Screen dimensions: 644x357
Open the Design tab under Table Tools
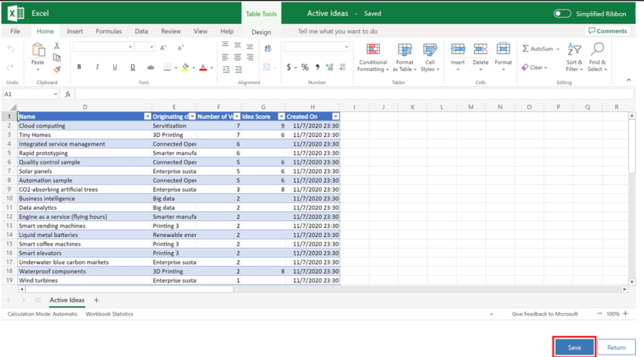click(x=262, y=31)
